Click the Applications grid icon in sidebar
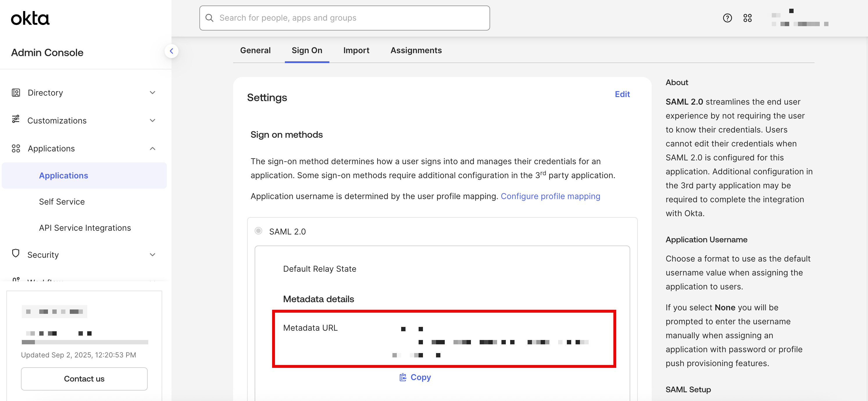The image size is (868, 401). [x=16, y=148]
